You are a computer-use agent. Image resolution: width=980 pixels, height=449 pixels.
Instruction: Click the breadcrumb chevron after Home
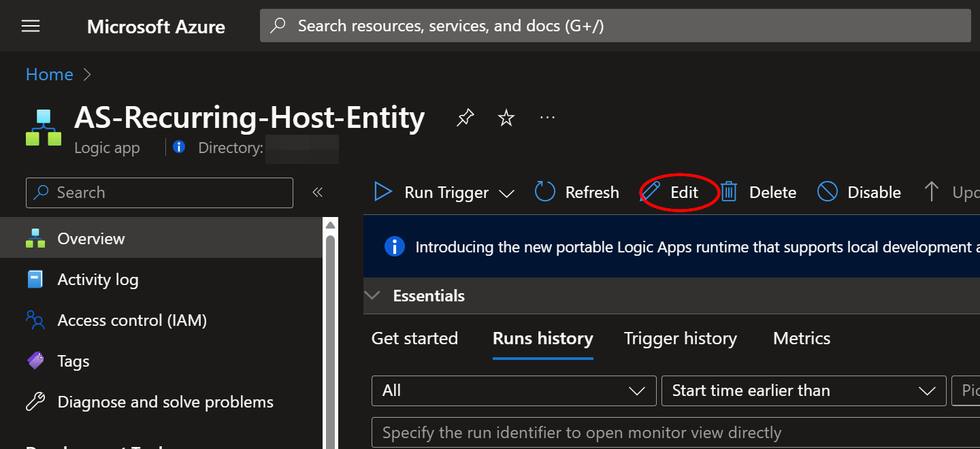[x=87, y=75]
